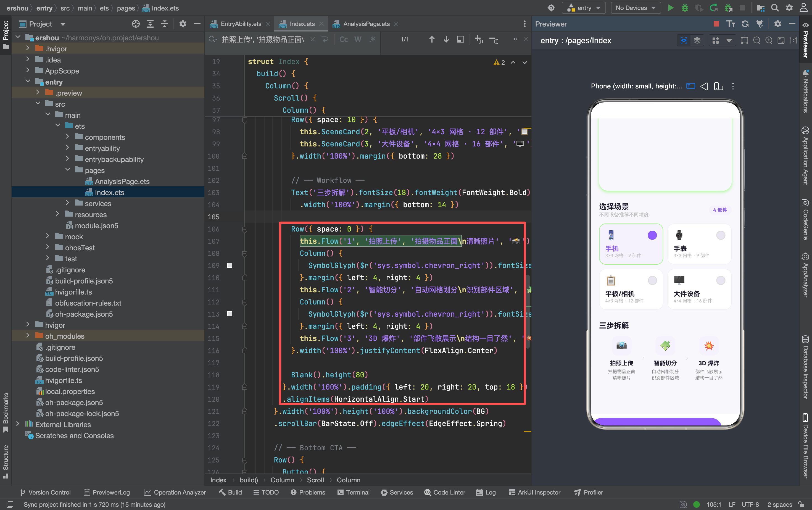
Task: Select the 手表 scene radio in preview
Action: [x=720, y=235]
